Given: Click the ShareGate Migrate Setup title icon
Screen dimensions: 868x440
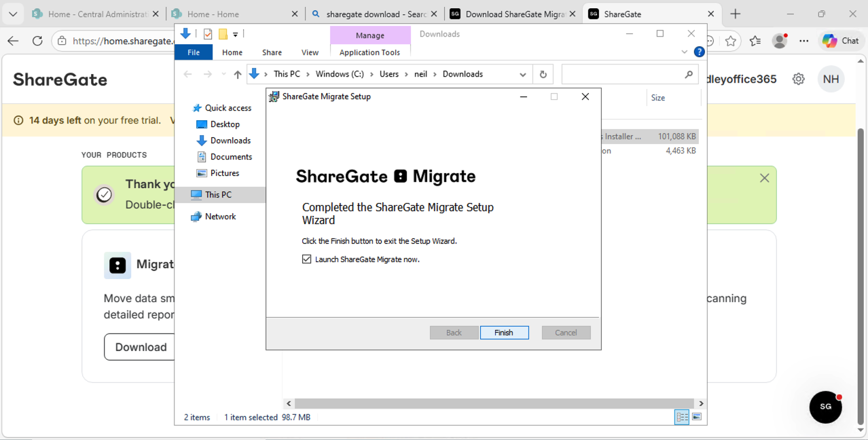Looking at the screenshot, I should (274, 96).
